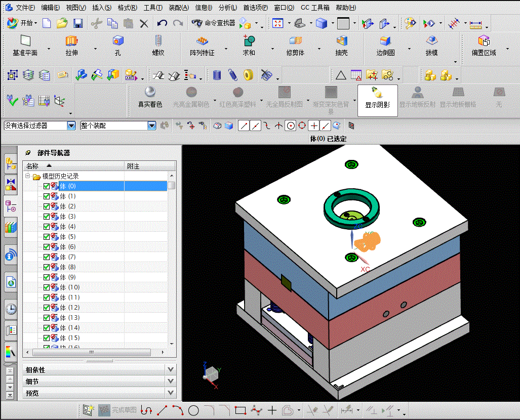The height and width of the screenshot is (420, 520).
Task: Open the 开始 start dropdown
Action: tap(22, 23)
